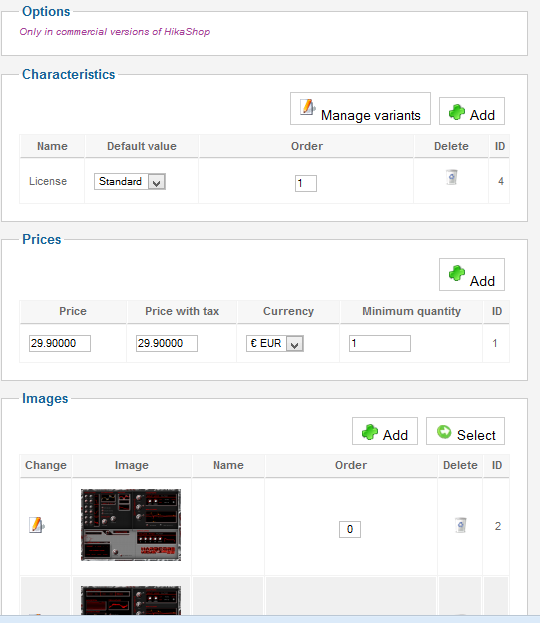Click the Add label in Prices
The height and width of the screenshot is (623, 540).
482,281
